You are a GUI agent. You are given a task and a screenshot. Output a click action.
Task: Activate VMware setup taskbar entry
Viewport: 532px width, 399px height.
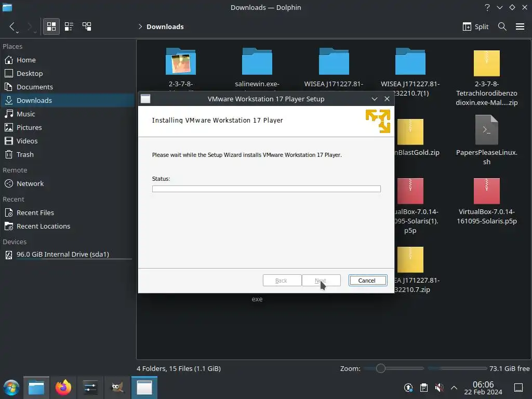click(x=144, y=388)
